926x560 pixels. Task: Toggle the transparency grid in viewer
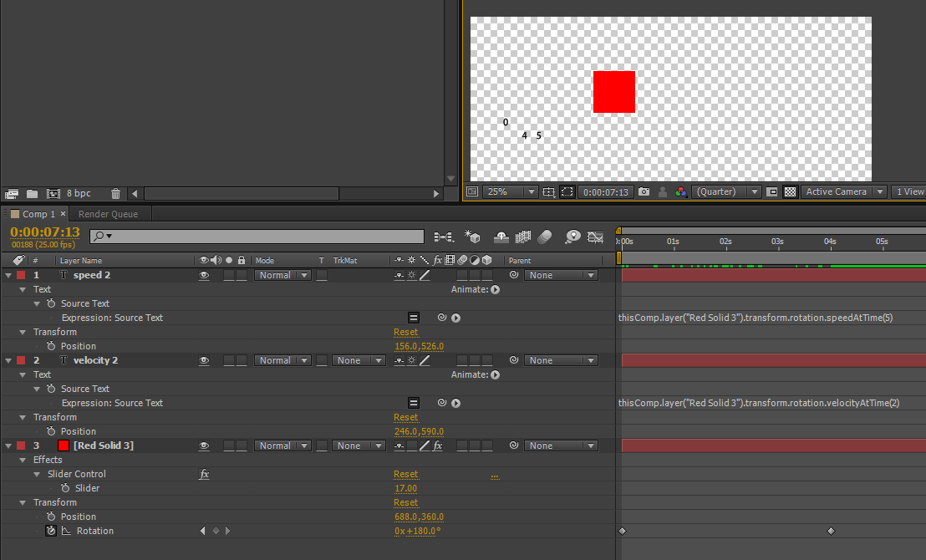(x=790, y=191)
